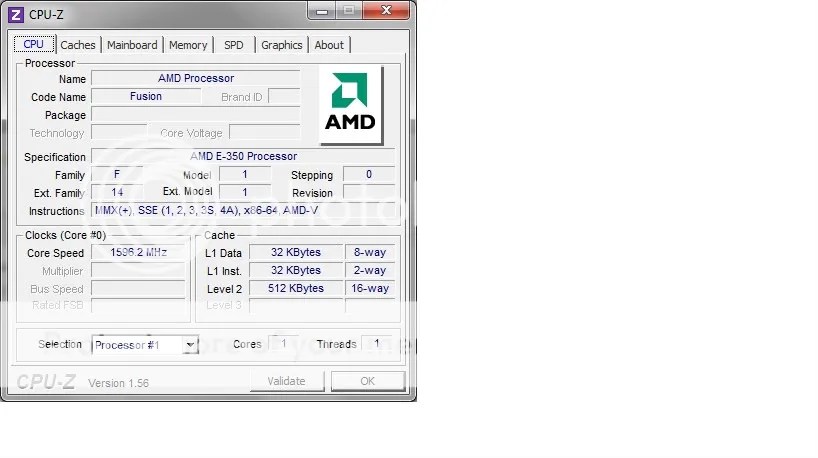
Task: Show the About tab
Action: click(x=329, y=45)
